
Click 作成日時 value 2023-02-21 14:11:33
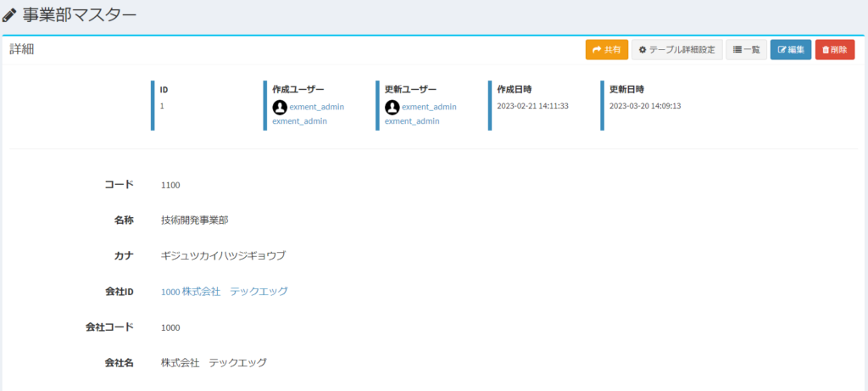point(533,106)
